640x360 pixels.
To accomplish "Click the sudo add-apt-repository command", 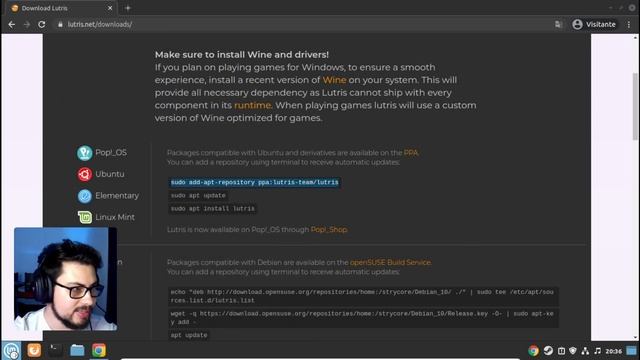I will [254, 182].
